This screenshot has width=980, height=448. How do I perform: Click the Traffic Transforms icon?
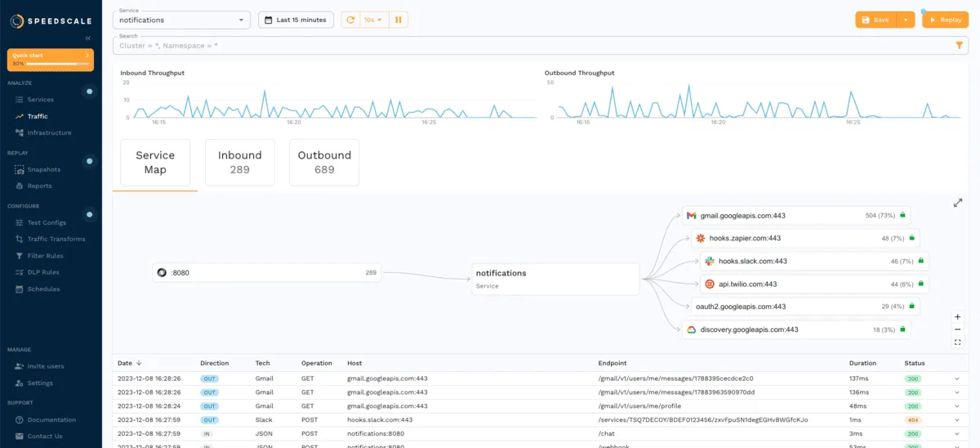pyautogui.click(x=20, y=239)
